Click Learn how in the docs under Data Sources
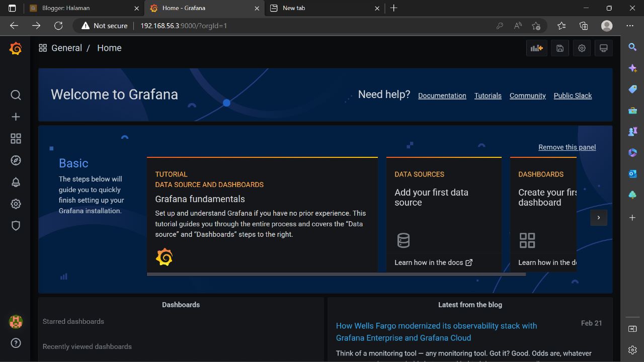Viewport: 644px width, 362px height. tap(433, 262)
